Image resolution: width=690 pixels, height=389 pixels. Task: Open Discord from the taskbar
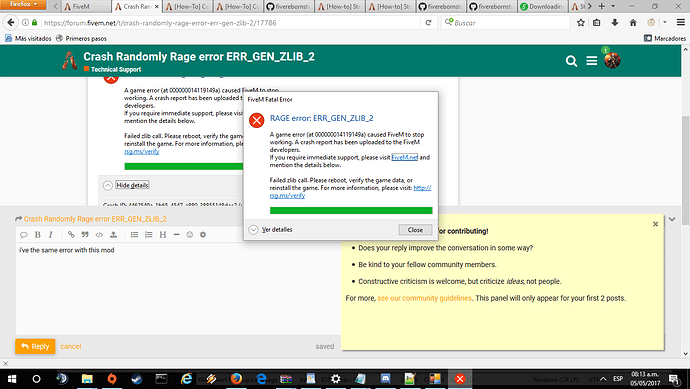pyautogui.click(x=385, y=378)
